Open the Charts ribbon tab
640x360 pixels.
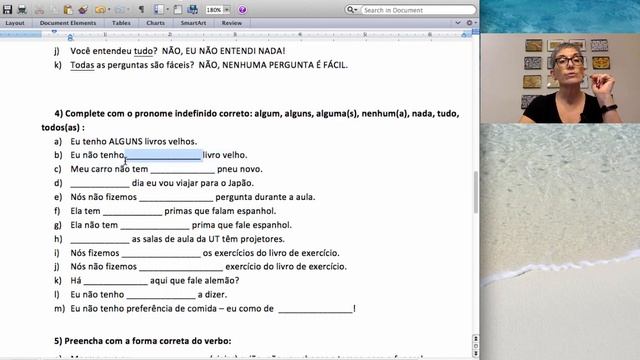[x=156, y=23]
